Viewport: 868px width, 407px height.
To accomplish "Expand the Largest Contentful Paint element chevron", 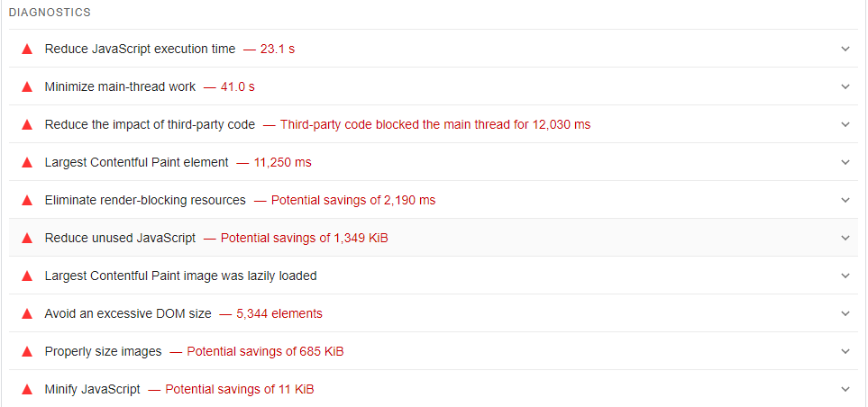I will click(x=845, y=162).
